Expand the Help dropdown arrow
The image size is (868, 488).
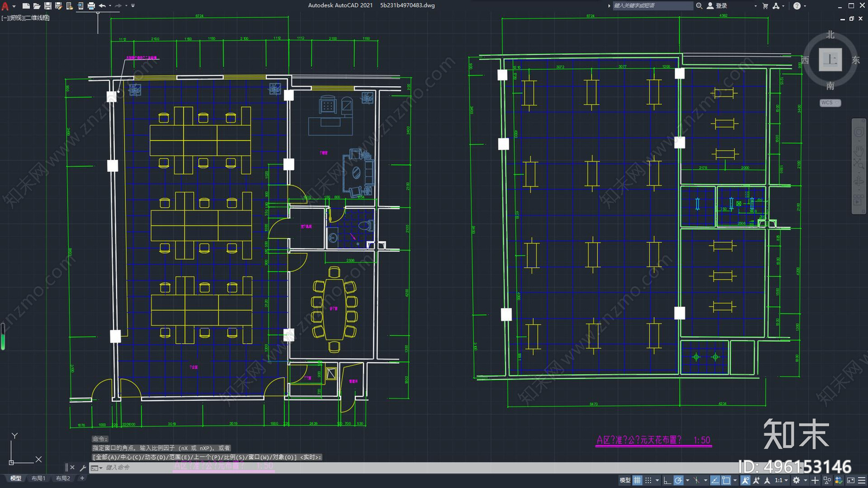point(805,6)
